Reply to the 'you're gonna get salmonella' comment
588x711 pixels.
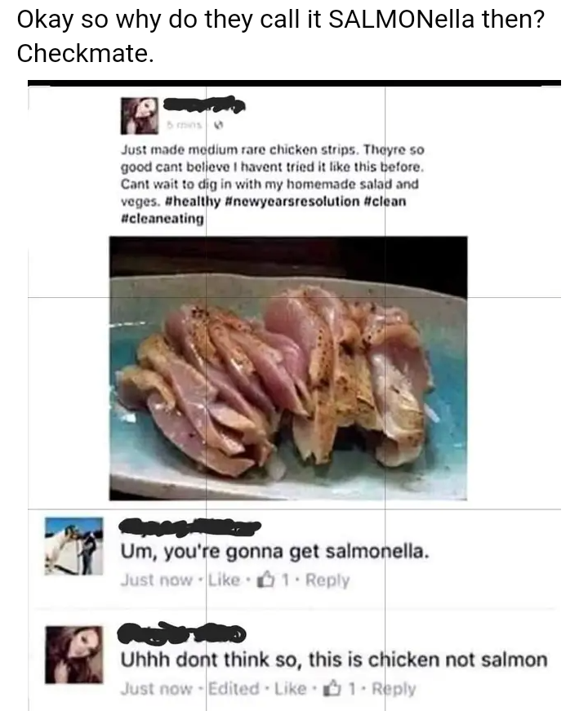[327, 580]
